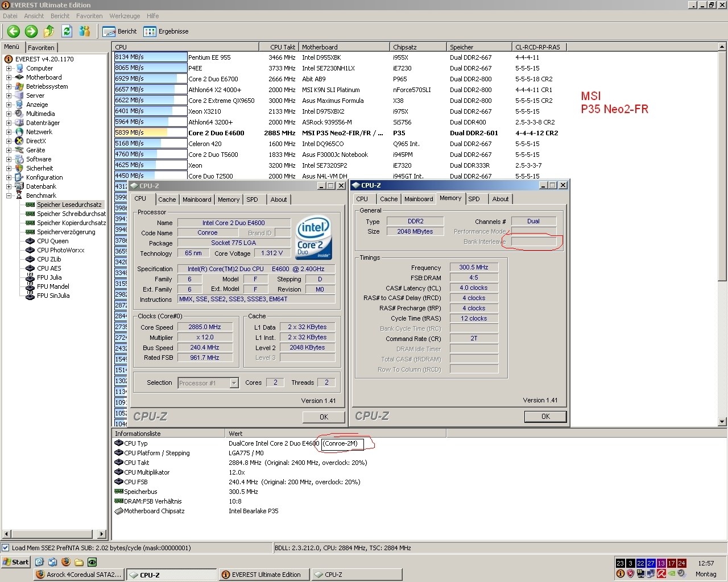This screenshot has width=728, height=582.
Task: Click the Avira red umbrella tray icon
Action: coord(661,573)
